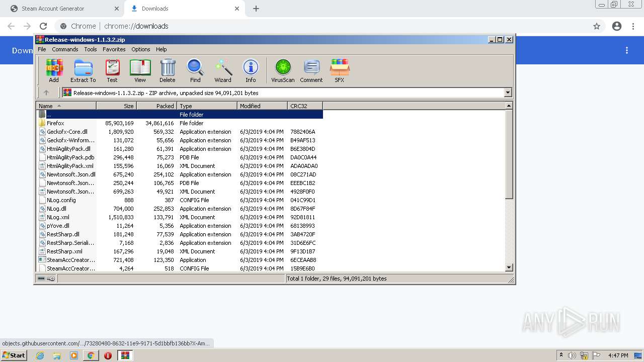Click the system clock showing 4:47 PM
644x362 pixels.
point(618,355)
